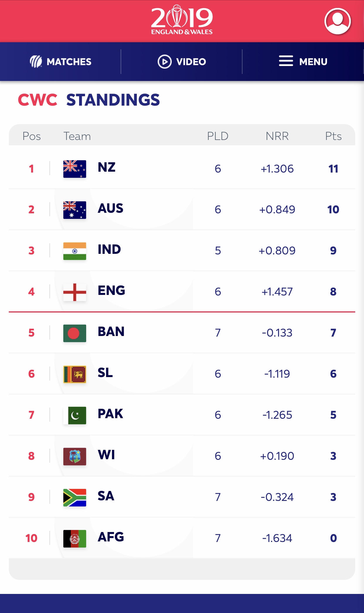
Task: Click the NRR column header
Action: point(277,136)
